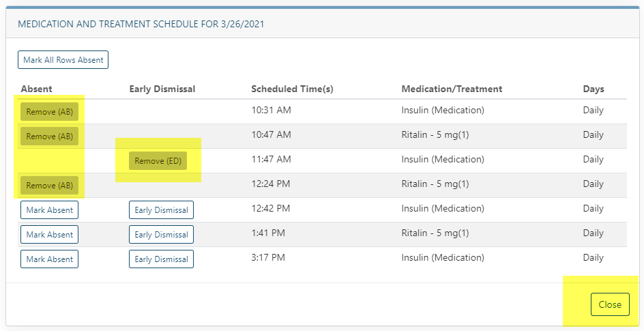The width and height of the screenshot is (644, 331).
Task: Click the Medication/Treatment column header
Action: coord(452,89)
